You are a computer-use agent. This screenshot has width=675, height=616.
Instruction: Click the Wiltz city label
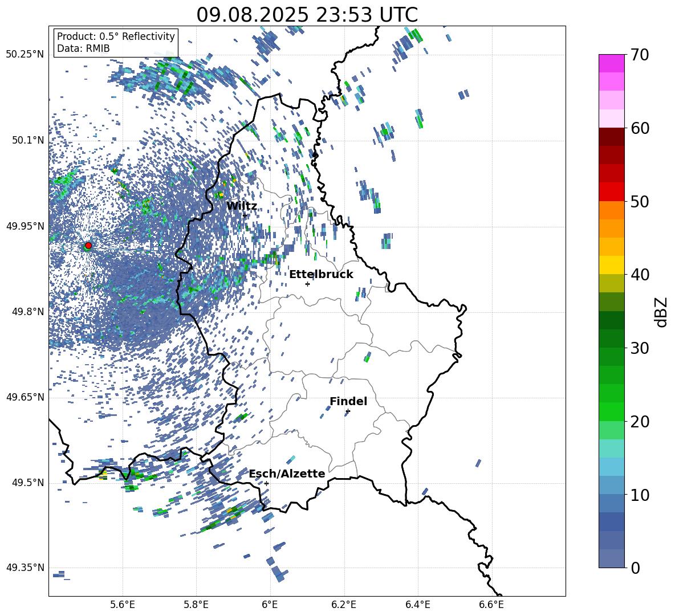pyautogui.click(x=242, y=206)
